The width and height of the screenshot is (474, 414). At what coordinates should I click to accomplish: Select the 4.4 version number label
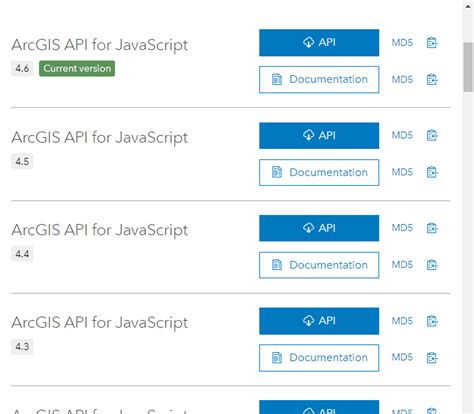22,254
